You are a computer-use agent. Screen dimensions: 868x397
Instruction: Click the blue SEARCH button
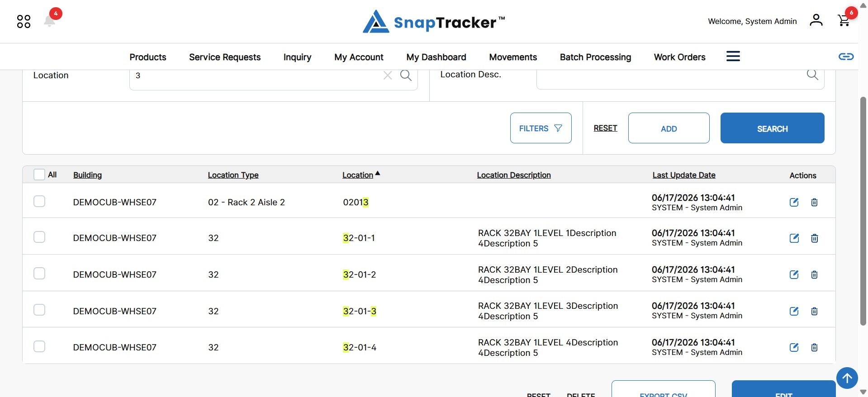[x=772, y=128]
